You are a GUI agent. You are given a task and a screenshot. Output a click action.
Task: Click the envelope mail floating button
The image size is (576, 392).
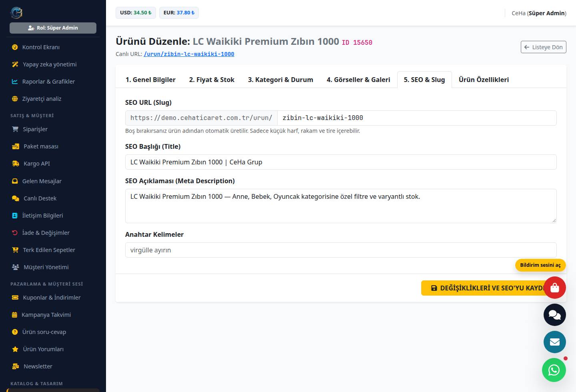[x=555, y=342]
